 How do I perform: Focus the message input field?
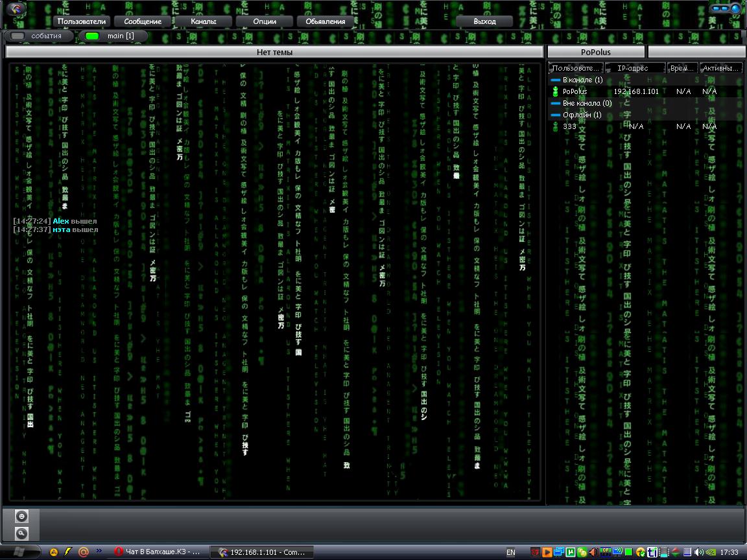pyautogui.click(x=392, y=525)
